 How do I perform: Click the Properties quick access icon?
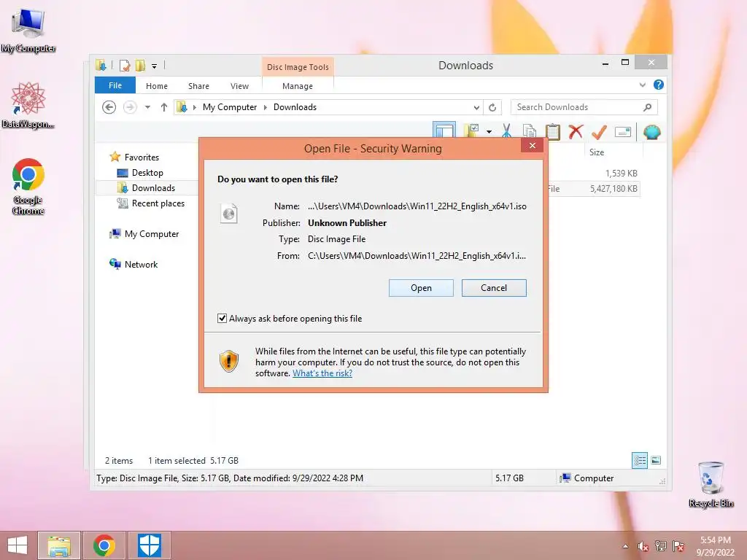click(125, 66)
